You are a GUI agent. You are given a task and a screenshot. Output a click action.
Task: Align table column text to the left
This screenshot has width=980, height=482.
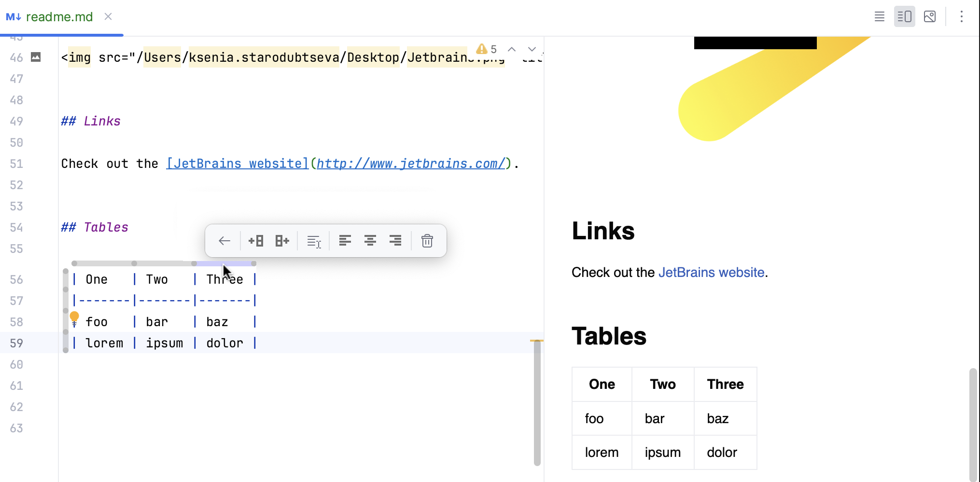coord(345,240)
